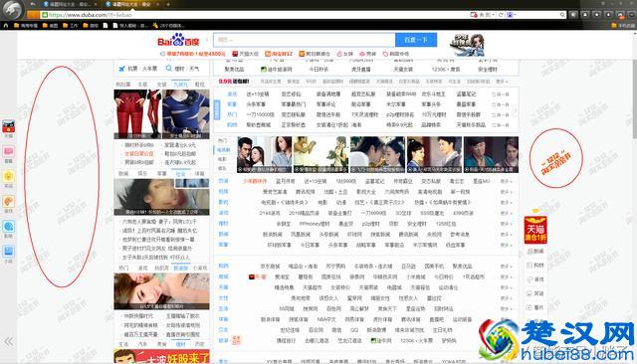Screen dimensions: 637x364
Task: Open the blue striped sweater product image
Action: click(x=186, y=114)
